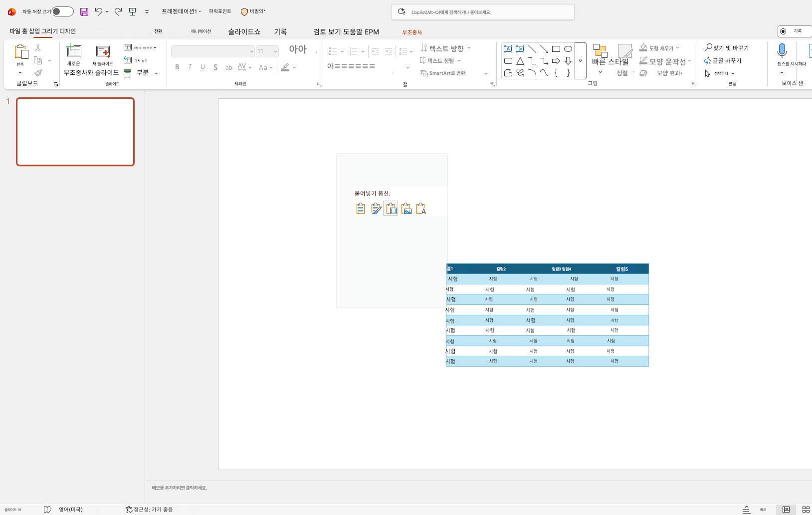
Task: Click 글꼴 바꾸기 button
Action: coord(723,61)
